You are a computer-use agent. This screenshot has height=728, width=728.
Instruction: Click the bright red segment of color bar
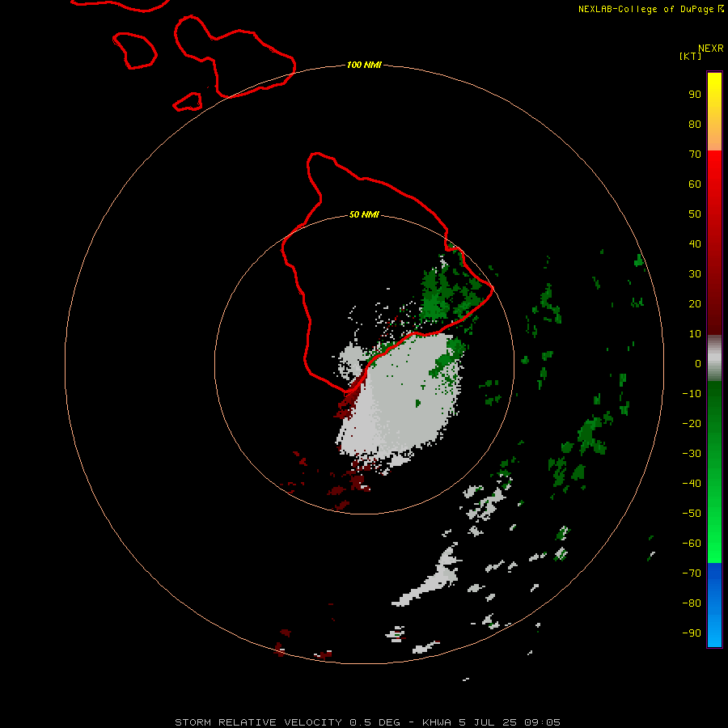[x=714, y=186]
